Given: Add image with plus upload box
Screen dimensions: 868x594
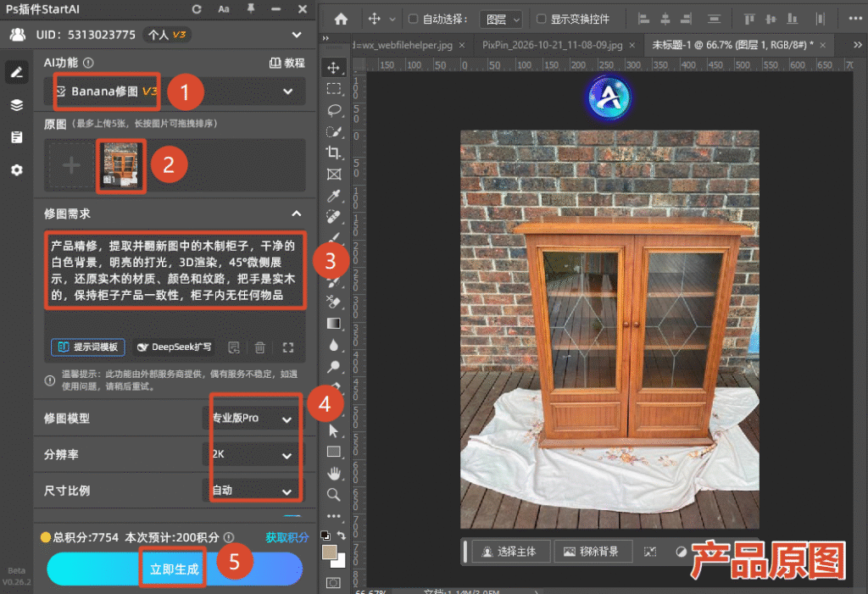Looking at the screenshot, I should tap(71, 165).
